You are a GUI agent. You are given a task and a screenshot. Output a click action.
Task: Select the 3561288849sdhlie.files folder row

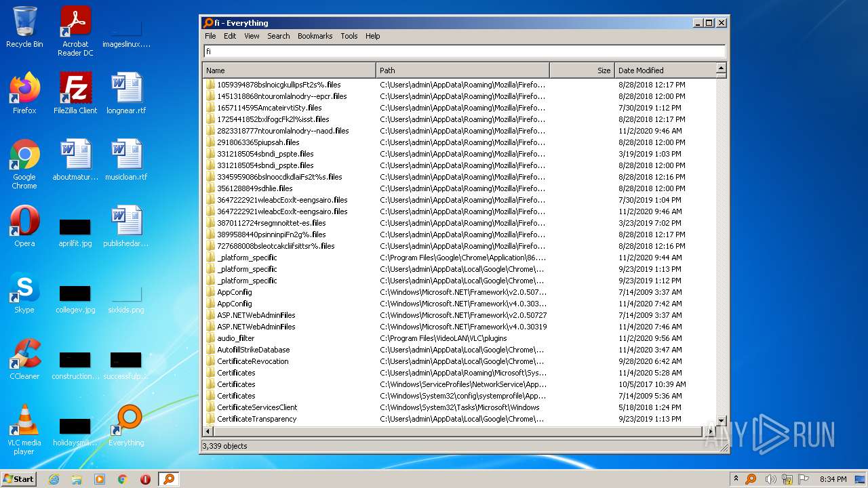point(459,188)
